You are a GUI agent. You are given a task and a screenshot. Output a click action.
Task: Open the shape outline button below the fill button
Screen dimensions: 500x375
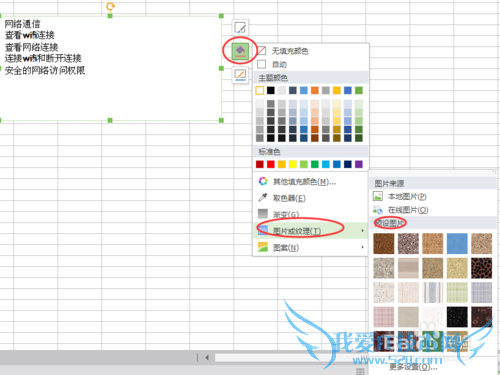tap(240, 75)
